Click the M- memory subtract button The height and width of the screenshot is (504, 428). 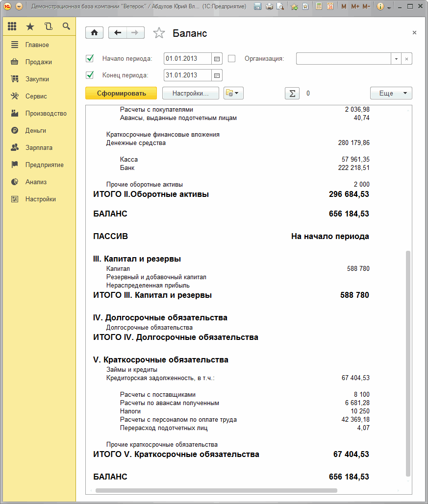pos(366,6)
